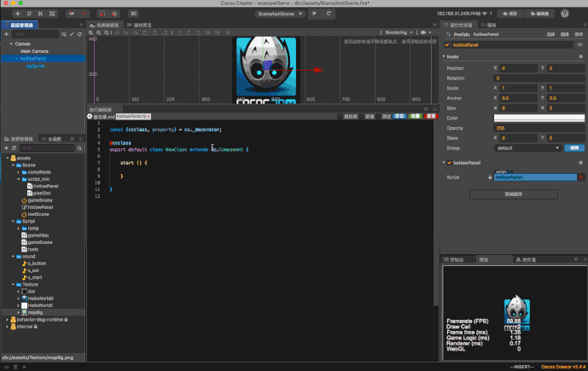The image size is (588, 371).
Task: Expand the temp folder
Action: pyautogui.click(x=19, y=229)
